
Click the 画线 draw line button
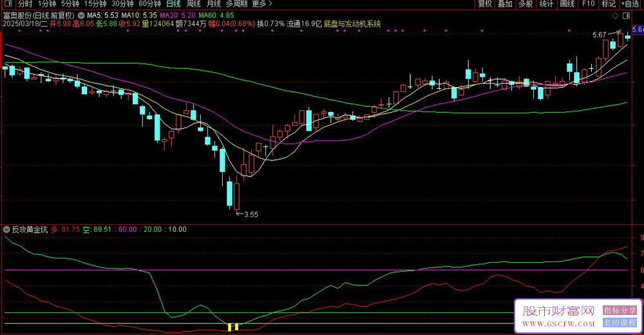tap(567, 4)
